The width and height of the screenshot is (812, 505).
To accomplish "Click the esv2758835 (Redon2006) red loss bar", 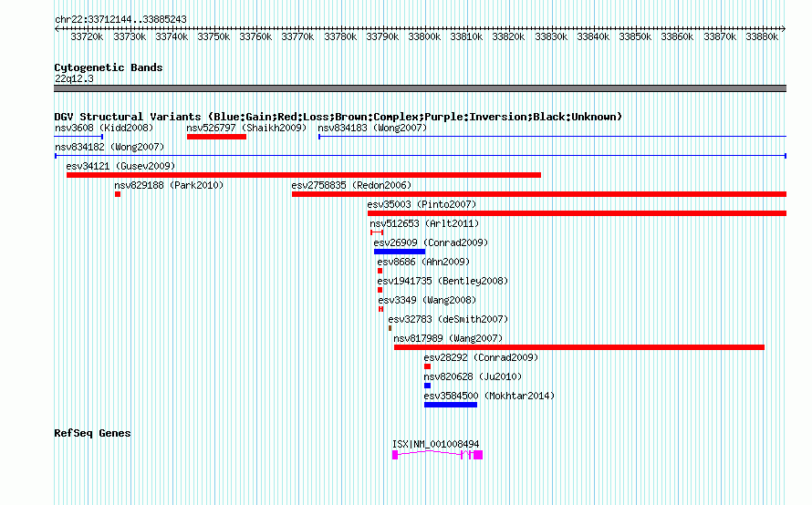I will point(539,194).
